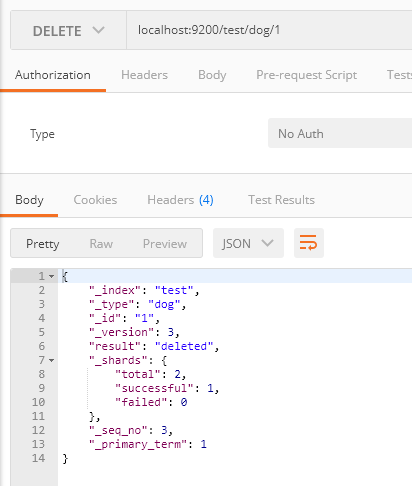Select the Pretty response view
This screenshot has height=486, width=412.
tap(43, 244)
